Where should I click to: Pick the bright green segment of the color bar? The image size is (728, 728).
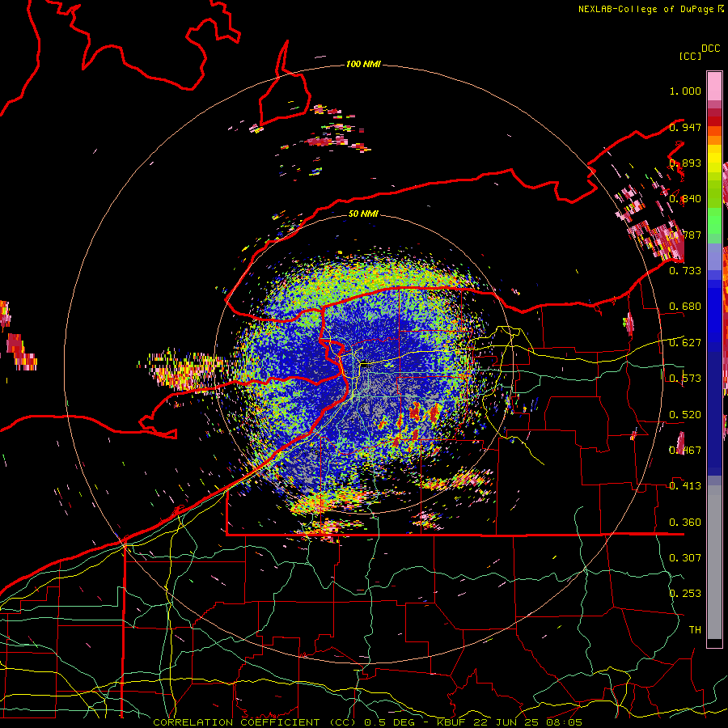click(714, 221)
